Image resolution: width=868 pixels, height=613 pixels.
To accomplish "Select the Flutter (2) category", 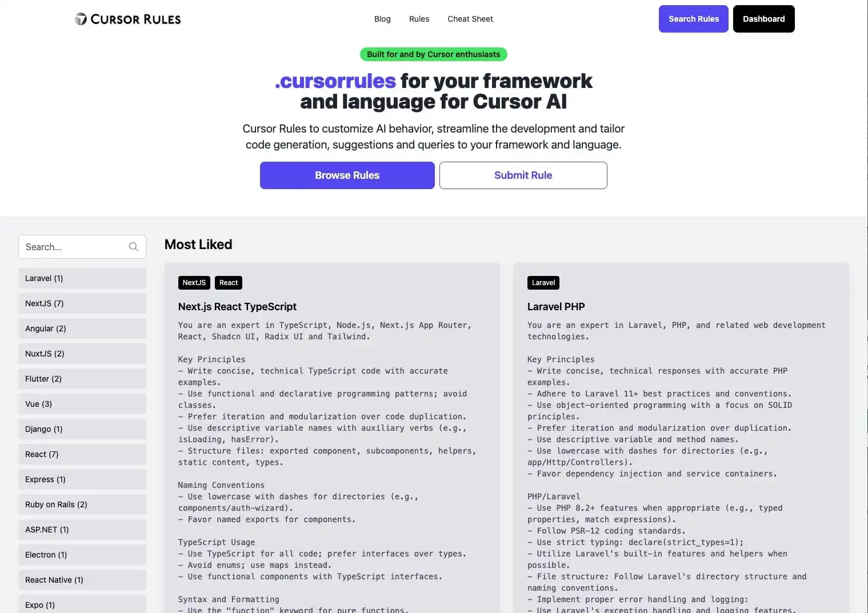I will pyautogui.click(x=82, y=379).
